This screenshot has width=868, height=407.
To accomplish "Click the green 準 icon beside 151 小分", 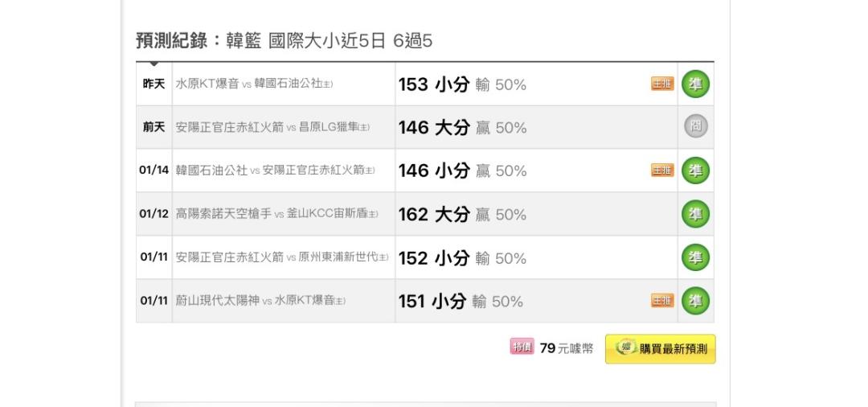I will pyautogui.click(x=695, y=301).
